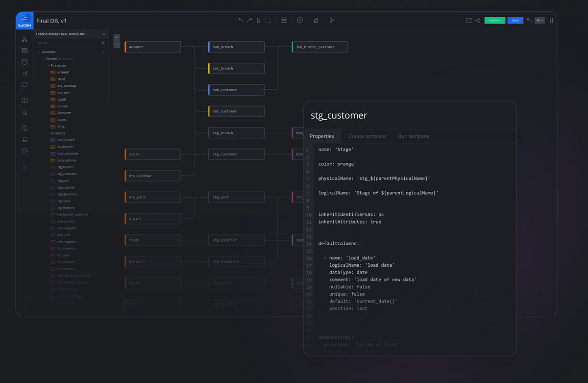588x383 pixels.
Task: Click the vertical sliders control top right
Action: point(551,20)
